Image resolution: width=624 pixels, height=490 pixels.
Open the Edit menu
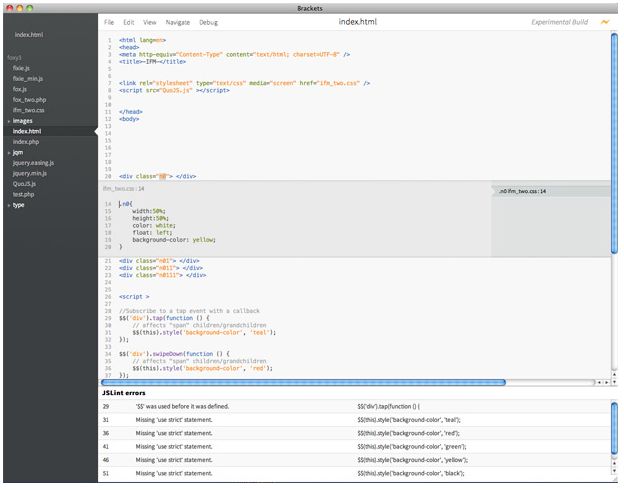pyautogui.click(x=129, y=22)
